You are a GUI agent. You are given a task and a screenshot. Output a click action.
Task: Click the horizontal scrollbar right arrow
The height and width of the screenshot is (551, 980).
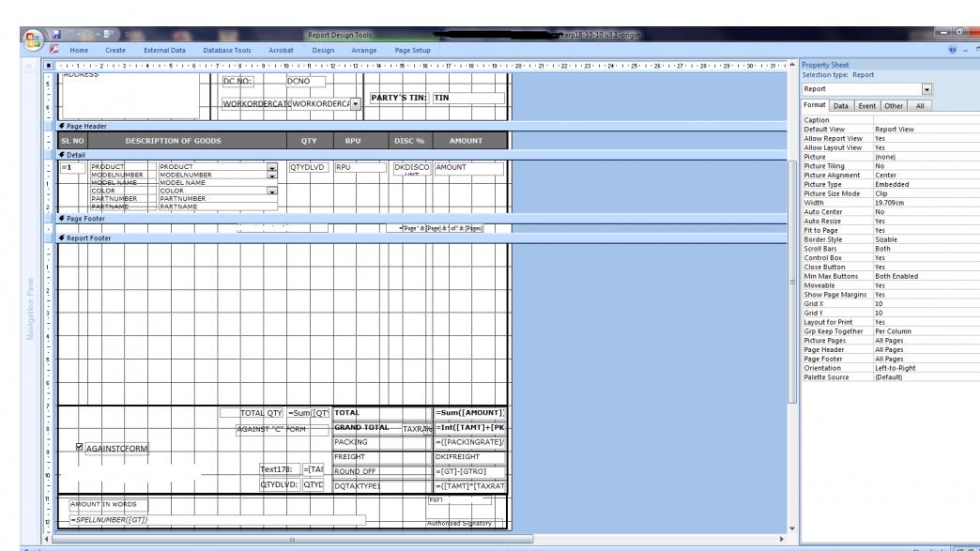pos(781,539)
